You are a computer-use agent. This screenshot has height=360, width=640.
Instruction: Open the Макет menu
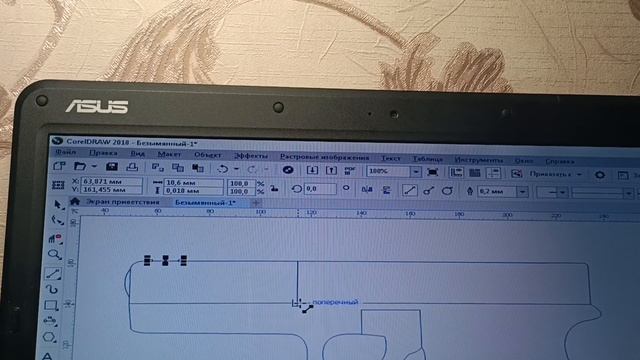pyautogui.click(x=169, y=154)
